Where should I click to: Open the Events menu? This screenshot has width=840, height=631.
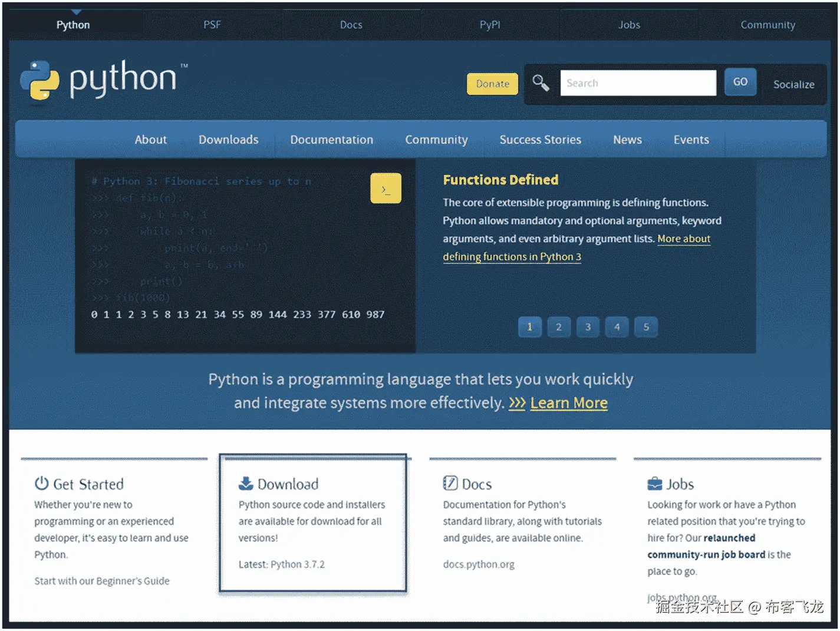tap(691, 140)
